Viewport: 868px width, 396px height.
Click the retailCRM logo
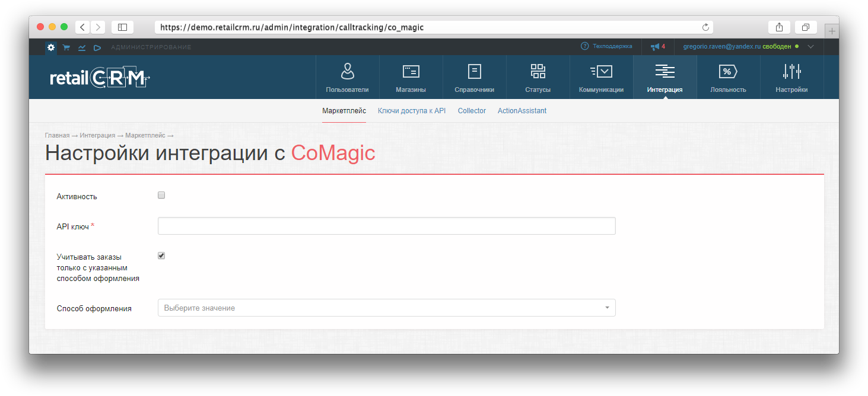[100, 78]
